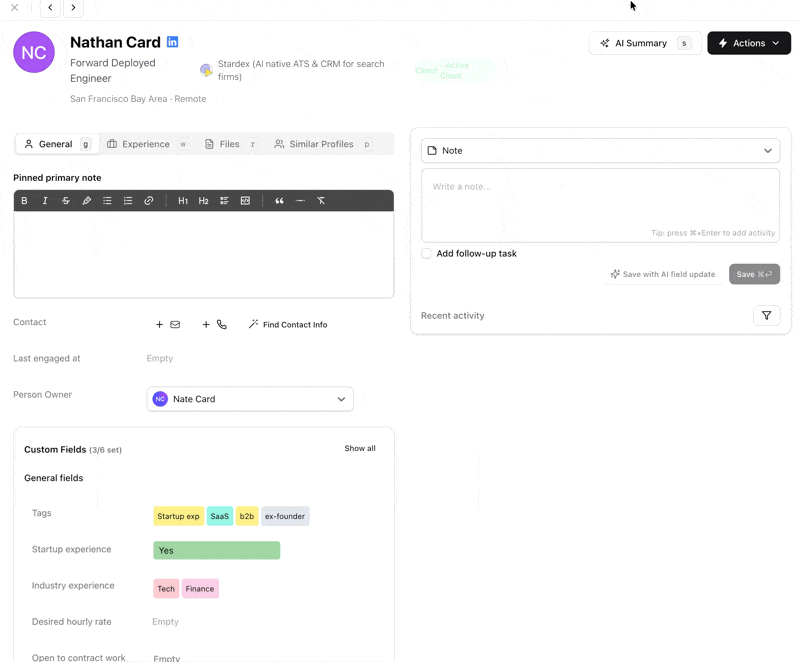Click the b2b tag
800x662 pixels.
click(x=246, y=516)
